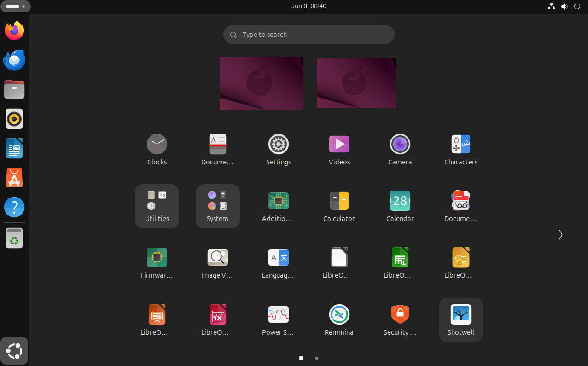The width and height of the screenshot is (588, 366).
Task: Open Rhythmbox from the dock
Action: [x=14, y=119]
